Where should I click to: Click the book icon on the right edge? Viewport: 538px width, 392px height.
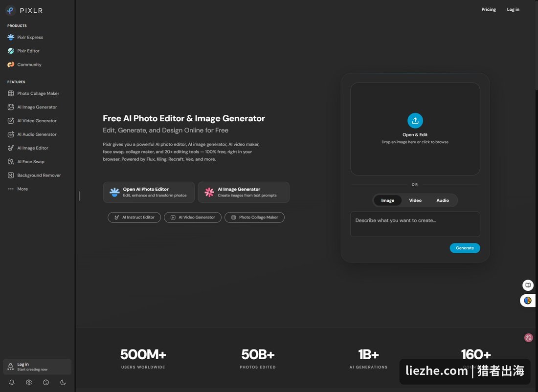coord(528,285)
